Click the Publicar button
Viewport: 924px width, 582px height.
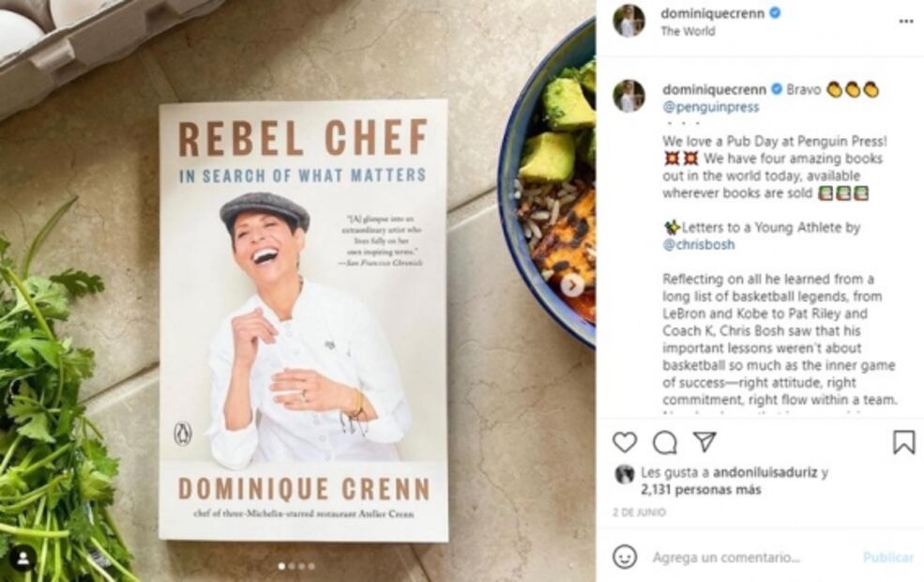click(x=888, y=558)
